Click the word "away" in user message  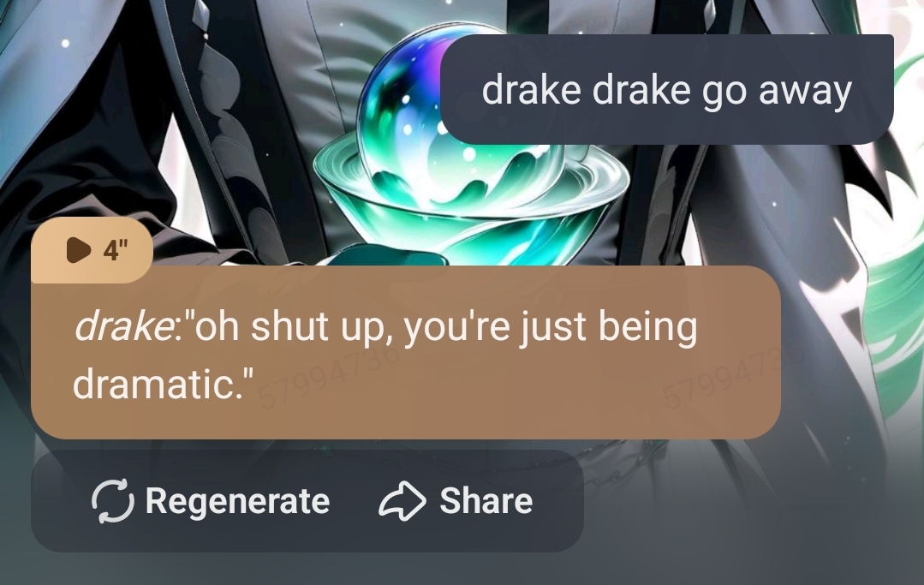(805, 91)
